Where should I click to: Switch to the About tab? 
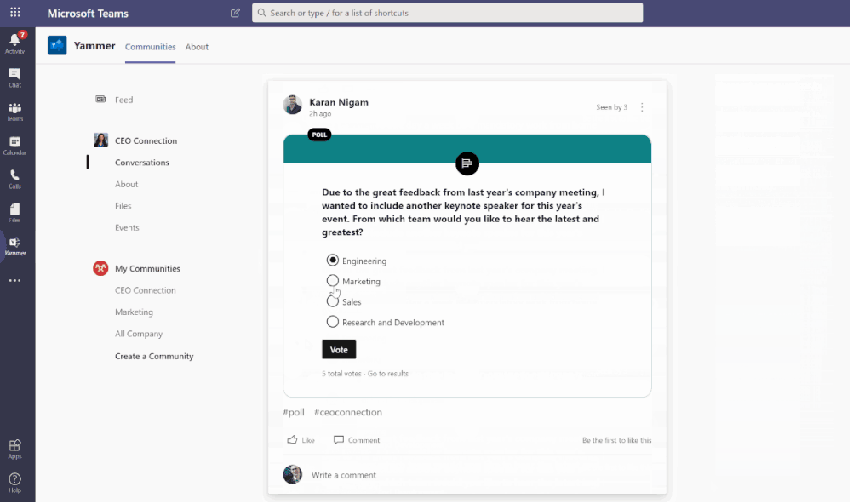(x=197, y=47)
